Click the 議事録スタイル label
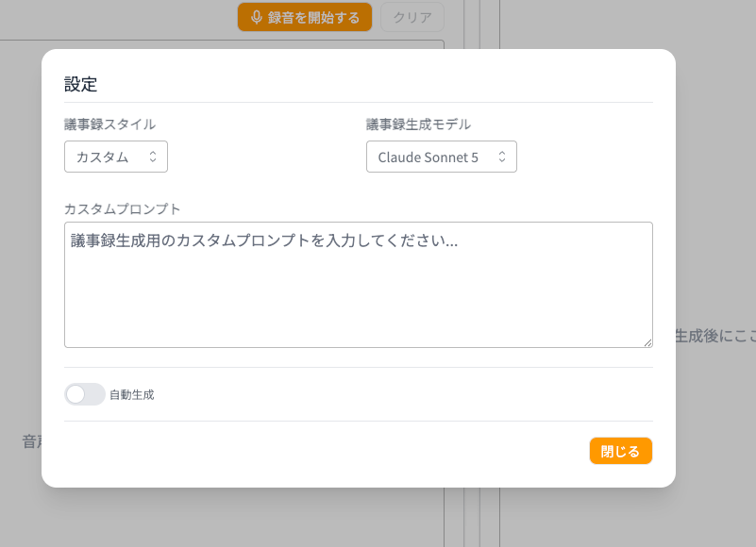Image resolution: width=756 pixels, height=547 pixels. point(109,124)
